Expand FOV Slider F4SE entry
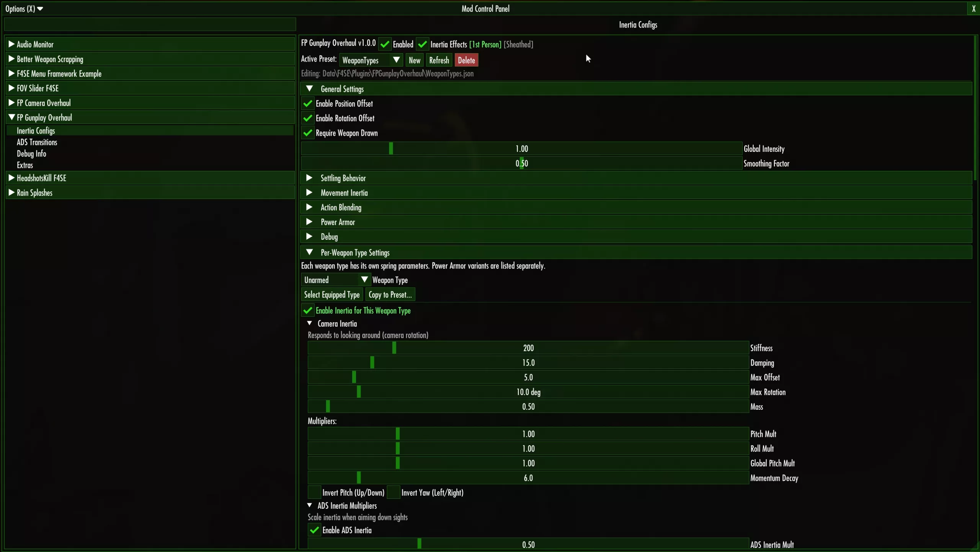The height and width of the screenshot is (552, 980). pyautogui.click(x=150, y=88)
